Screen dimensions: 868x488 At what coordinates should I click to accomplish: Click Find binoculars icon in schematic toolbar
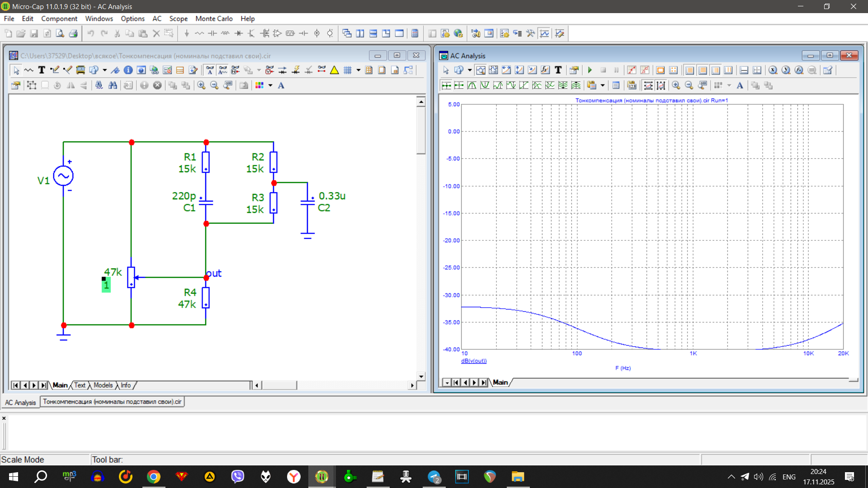tap(113, 85)
